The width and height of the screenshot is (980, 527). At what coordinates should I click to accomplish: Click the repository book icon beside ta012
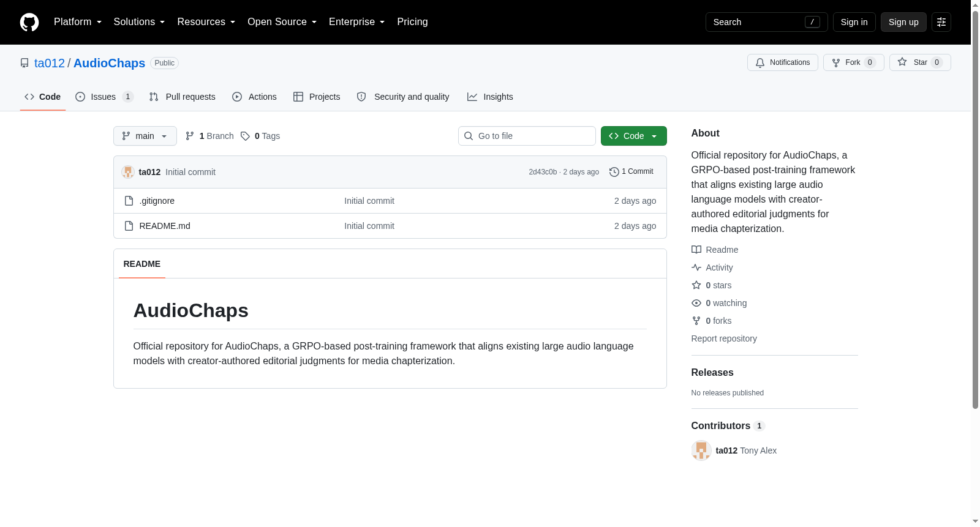(24, 63)
